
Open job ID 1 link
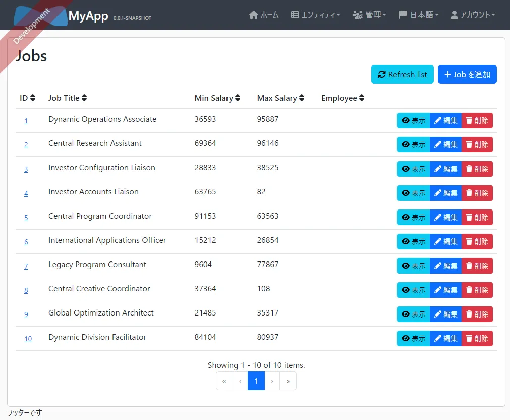(26, 121)
